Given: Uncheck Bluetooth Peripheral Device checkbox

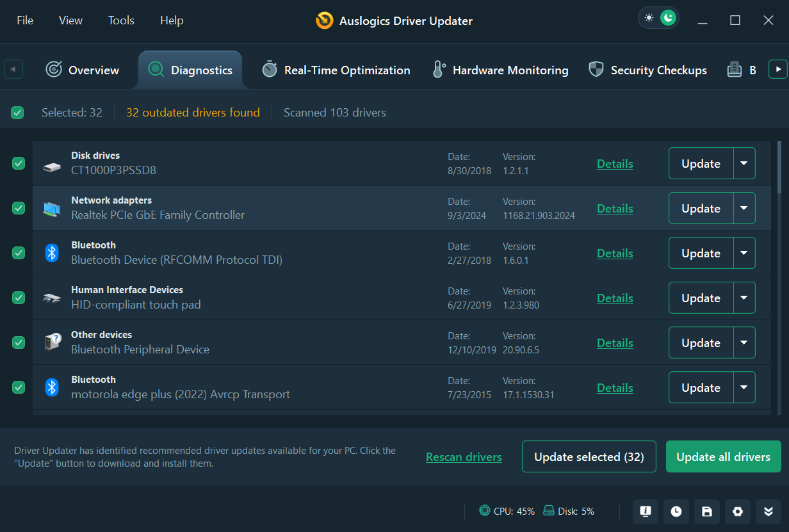Looking at the screenshot, I should point(19,343).
